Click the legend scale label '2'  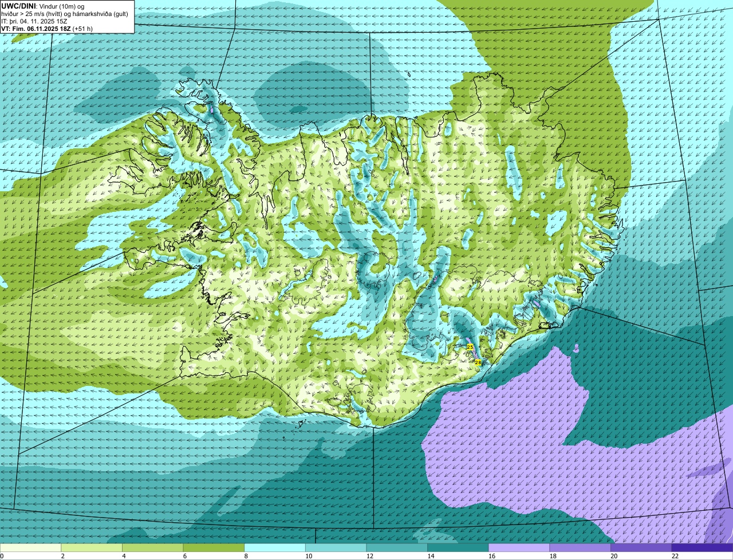(62, 556)
